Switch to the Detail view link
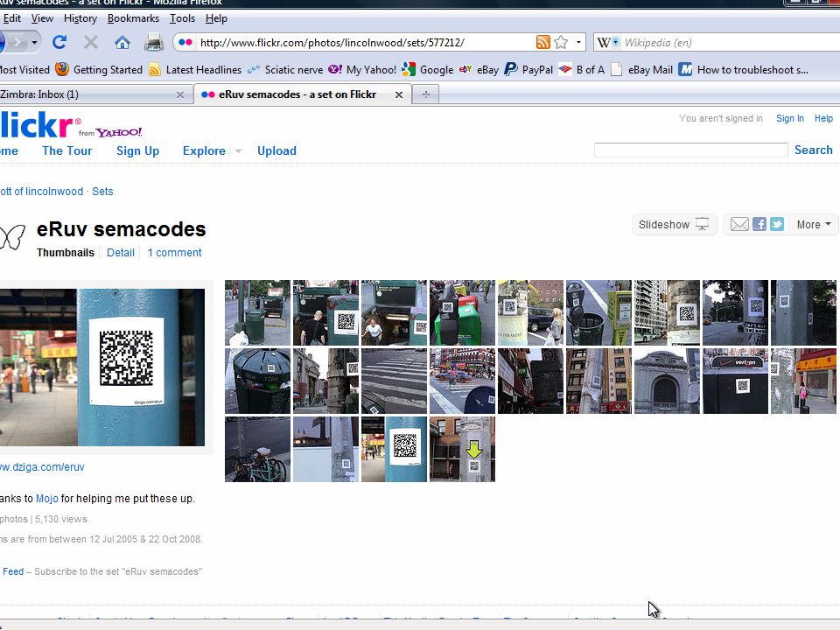This screenshot has height=630, width=840. 121,252
